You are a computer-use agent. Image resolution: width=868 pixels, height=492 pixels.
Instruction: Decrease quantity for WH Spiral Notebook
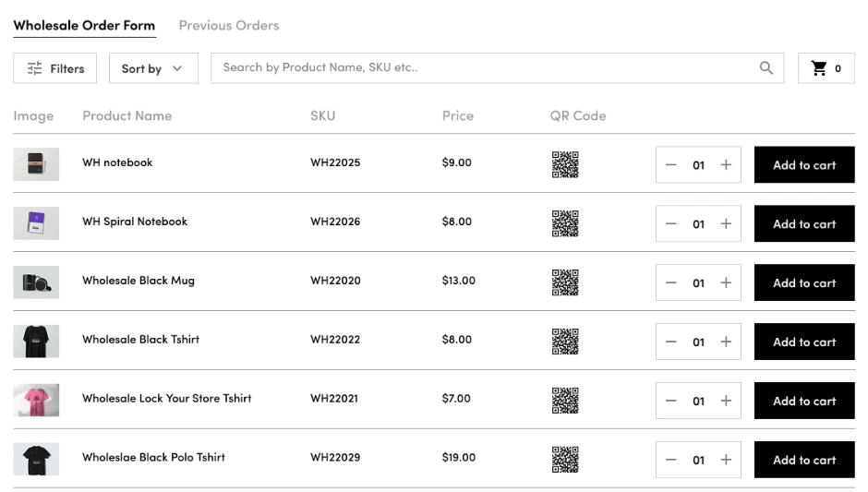[671, 224]
